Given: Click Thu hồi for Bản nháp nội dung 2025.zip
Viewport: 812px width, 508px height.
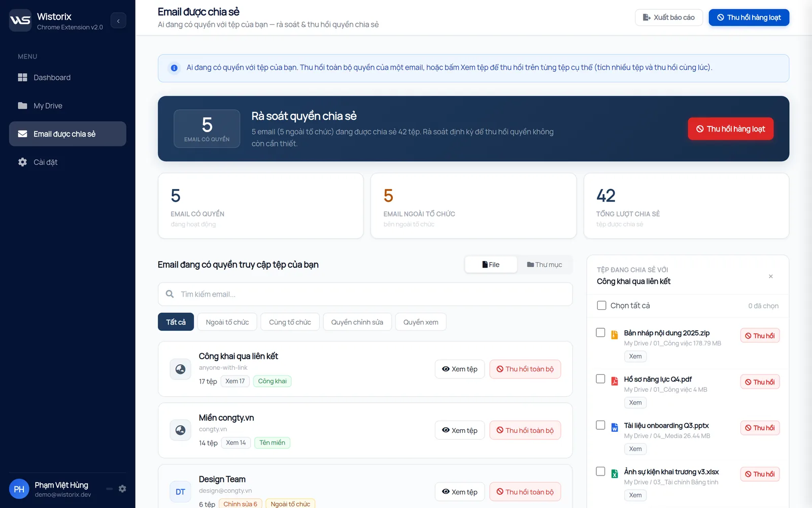Looking at the screenshot, I should pyautogui.click(x=760, y=336).
